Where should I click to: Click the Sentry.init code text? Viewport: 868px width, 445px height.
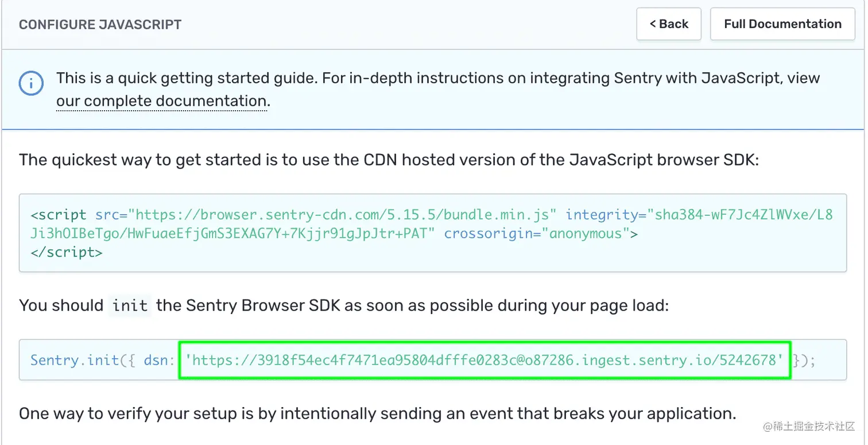(75, 361)
